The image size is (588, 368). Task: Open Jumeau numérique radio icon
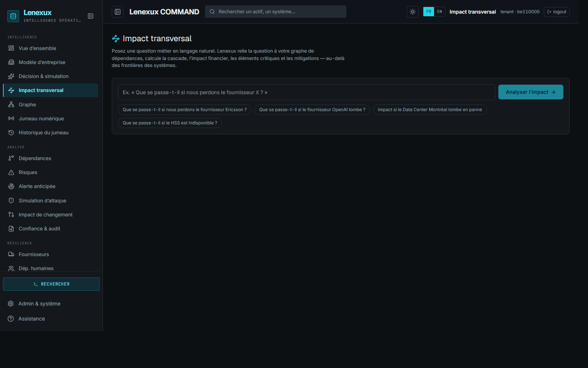click(x=11, y=118)
